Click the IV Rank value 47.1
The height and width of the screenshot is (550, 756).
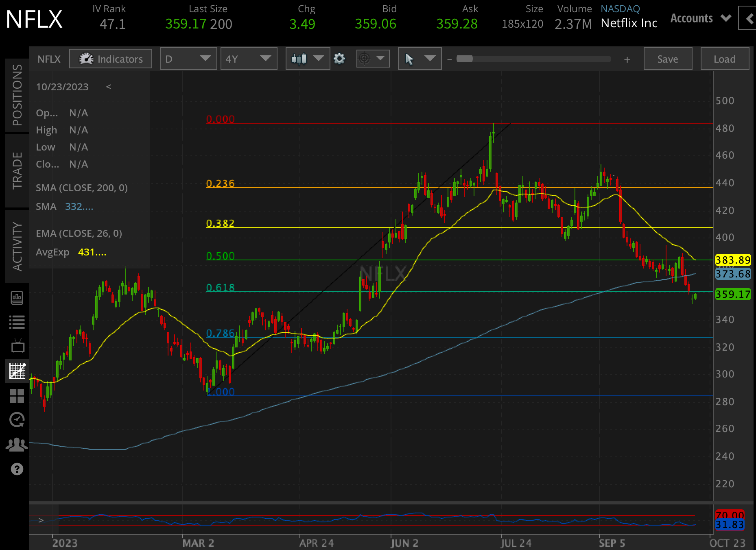113,24
